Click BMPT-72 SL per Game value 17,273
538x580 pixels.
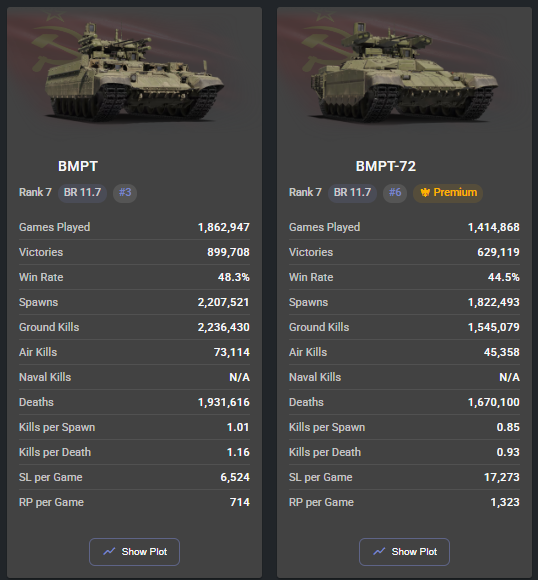(x=502, y=477)
